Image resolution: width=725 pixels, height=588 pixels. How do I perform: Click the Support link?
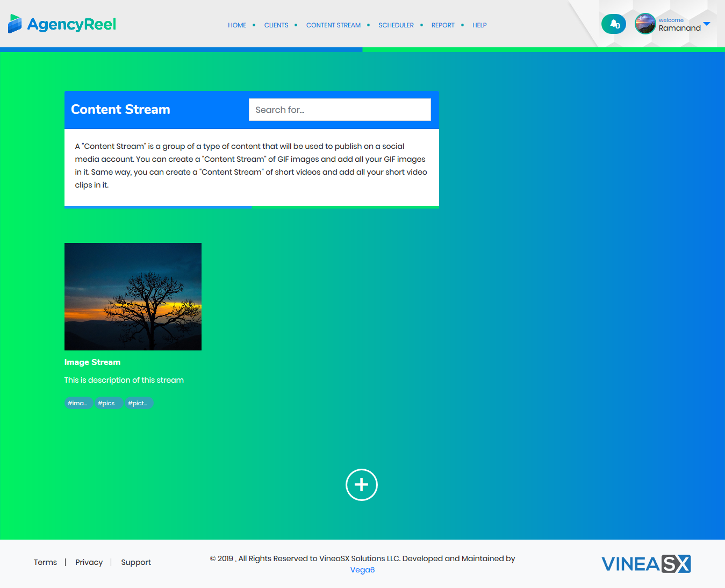click(135, 562)
